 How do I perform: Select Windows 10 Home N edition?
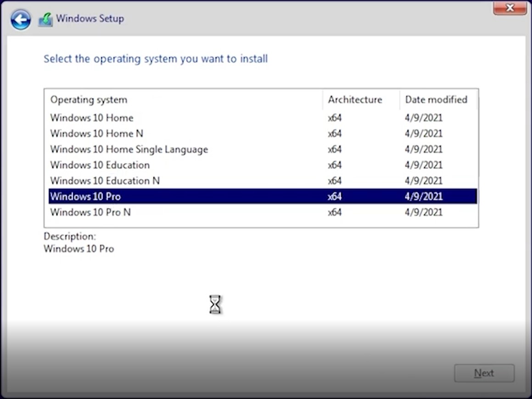(x=263, y=133)
